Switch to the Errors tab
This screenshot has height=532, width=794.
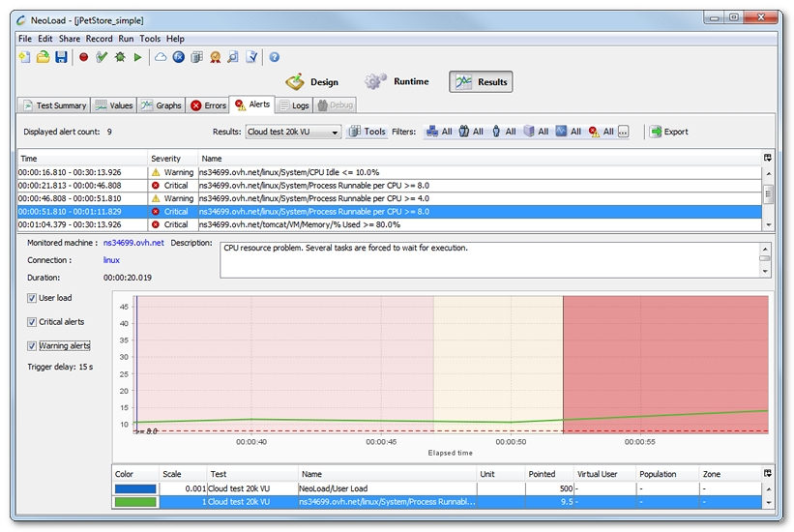pyautogui.click(x=208, y=105)
